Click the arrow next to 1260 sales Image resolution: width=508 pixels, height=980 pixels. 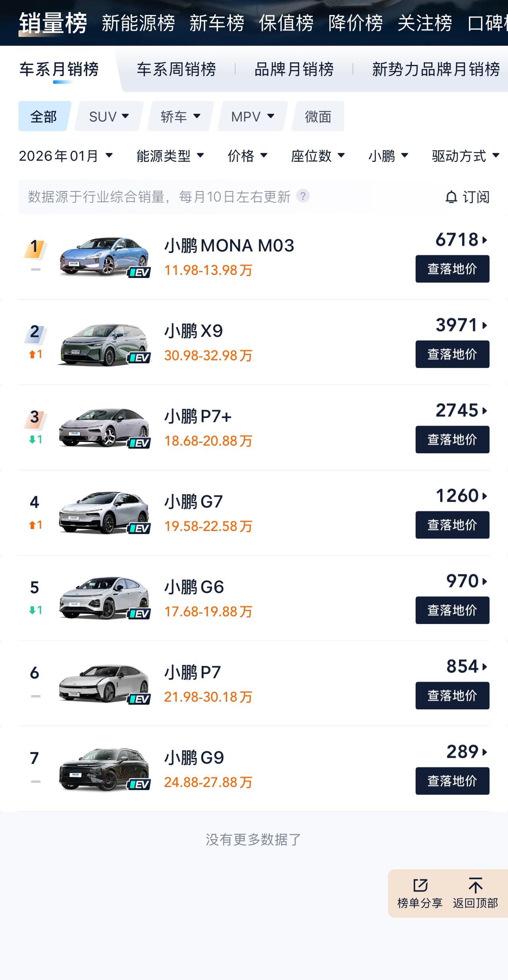pyautogui.click(x=485, y=496)
